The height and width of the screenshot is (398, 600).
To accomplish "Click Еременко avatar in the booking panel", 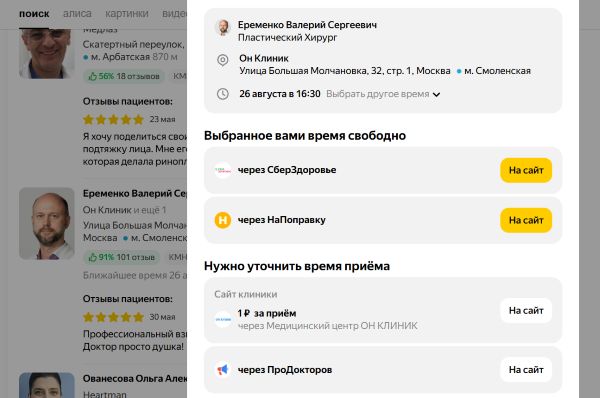I will 223,28.
